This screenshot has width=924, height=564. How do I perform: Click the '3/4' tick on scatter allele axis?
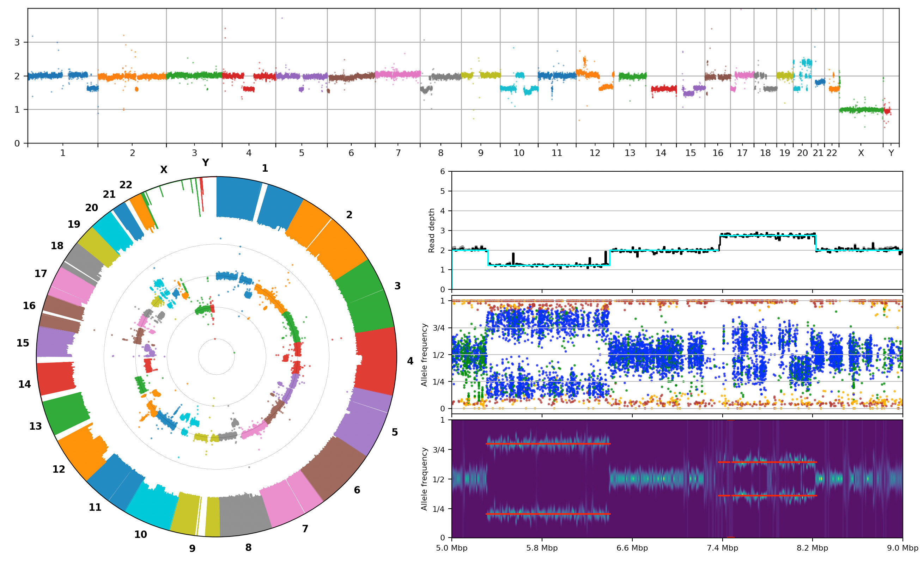pos(438,328)
